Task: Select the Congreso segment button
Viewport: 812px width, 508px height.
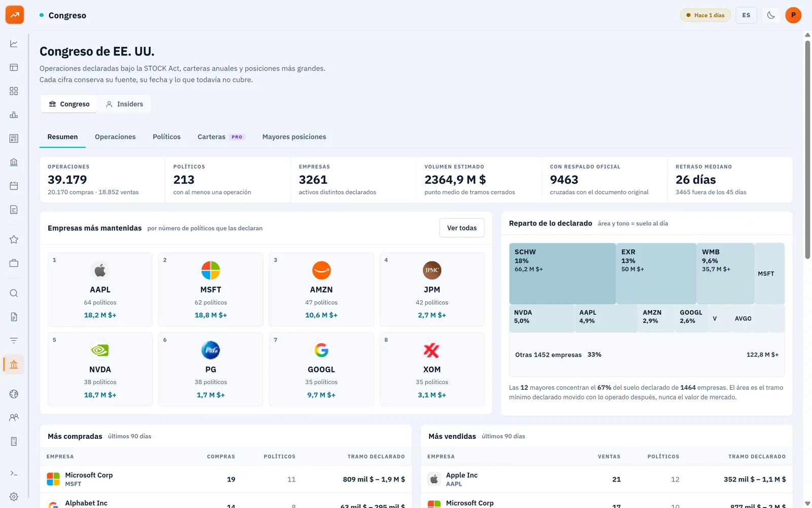Action: (x=69, y=104)
